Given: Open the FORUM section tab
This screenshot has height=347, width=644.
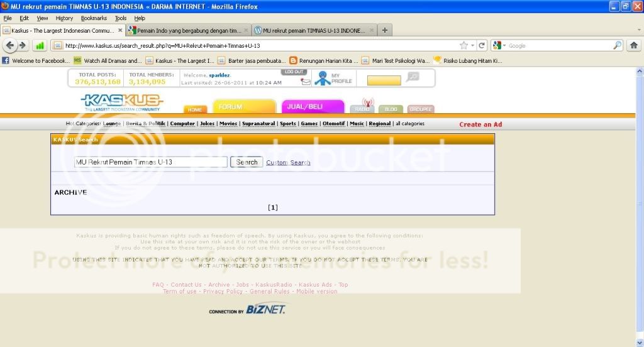Looking at the screenshot, I should [x=244, y=106].
